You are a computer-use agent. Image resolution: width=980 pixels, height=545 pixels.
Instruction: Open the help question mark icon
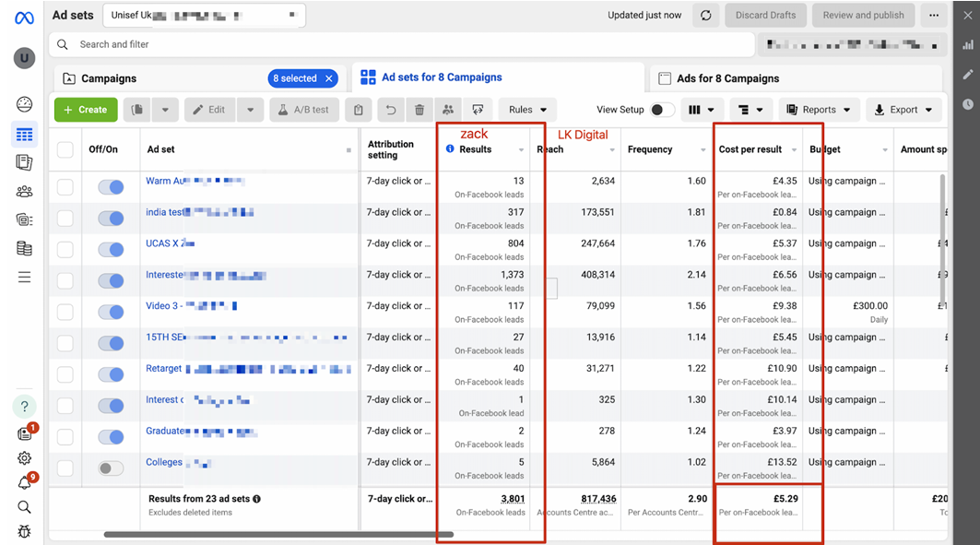click(24, 407)
